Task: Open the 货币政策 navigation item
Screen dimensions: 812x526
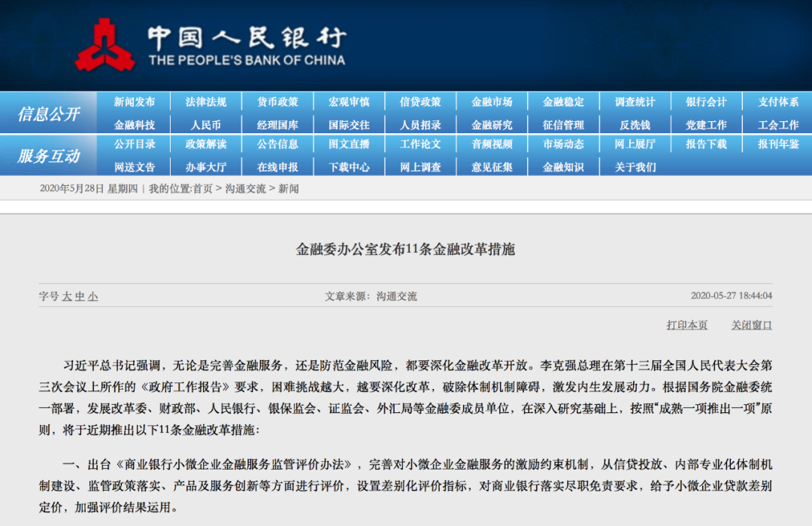Action: 277,102
